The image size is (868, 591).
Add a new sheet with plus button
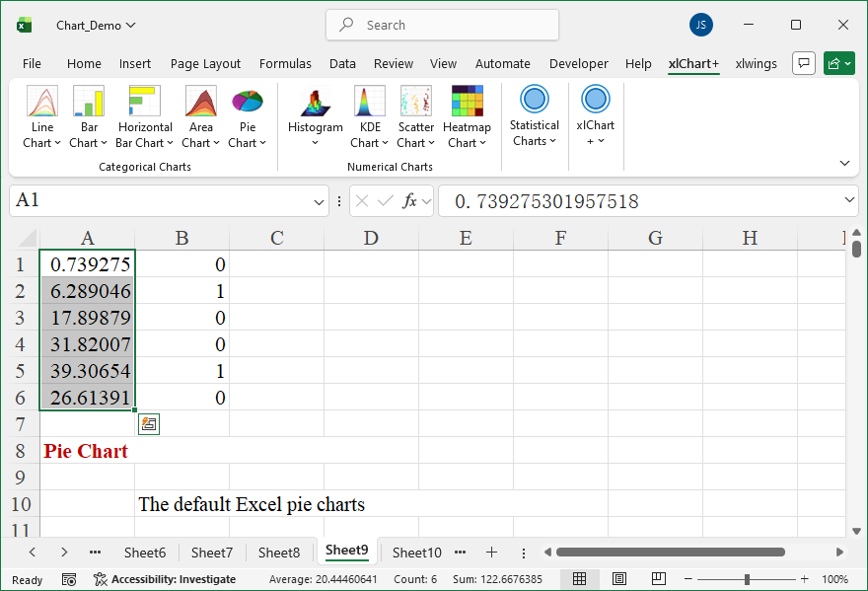coord(491,553)
